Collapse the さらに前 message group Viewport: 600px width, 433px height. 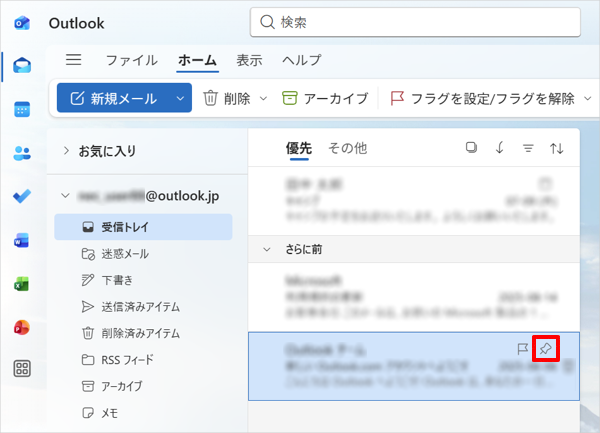click(x=267, y=249)
